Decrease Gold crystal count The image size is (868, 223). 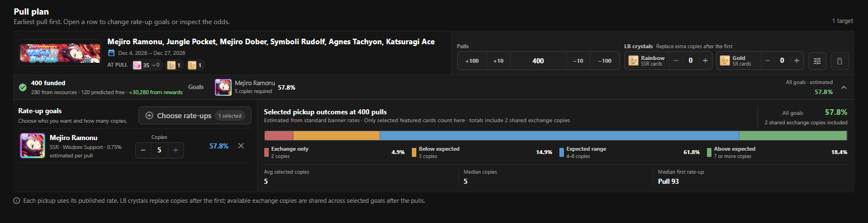coord(765,61)
